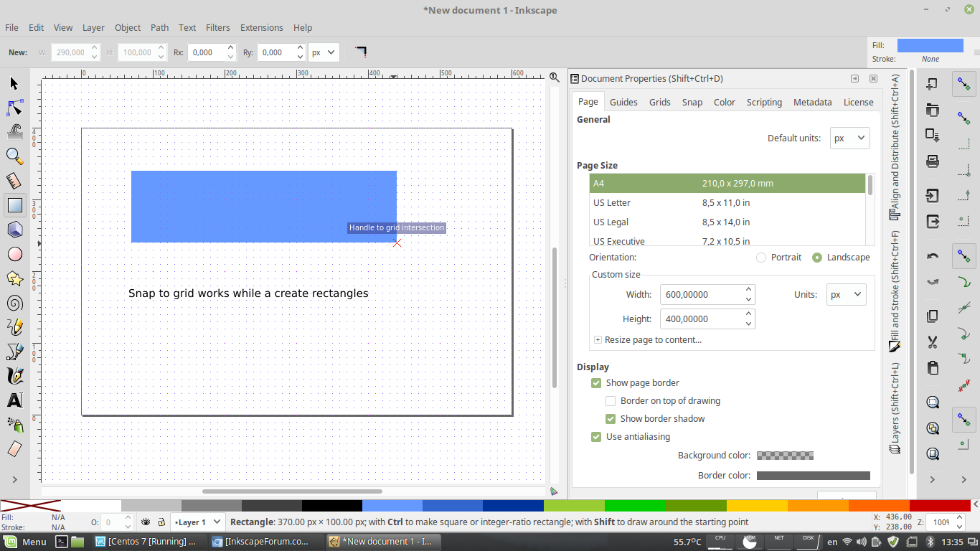Switch to the Grids tab

coord(659,102)
